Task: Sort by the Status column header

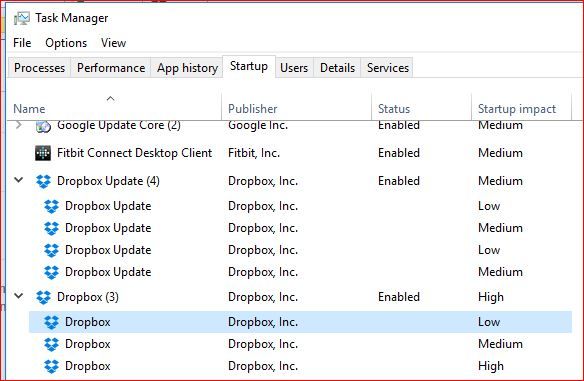Action: tap(421, 106)
